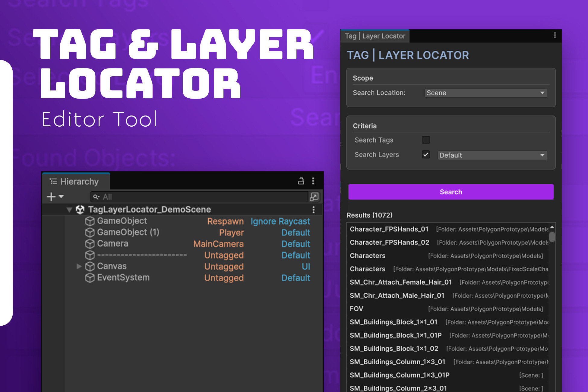Open the Hierarchy panel three-dot menu
Screen dimensions: 588x392
tap(313, 181)
